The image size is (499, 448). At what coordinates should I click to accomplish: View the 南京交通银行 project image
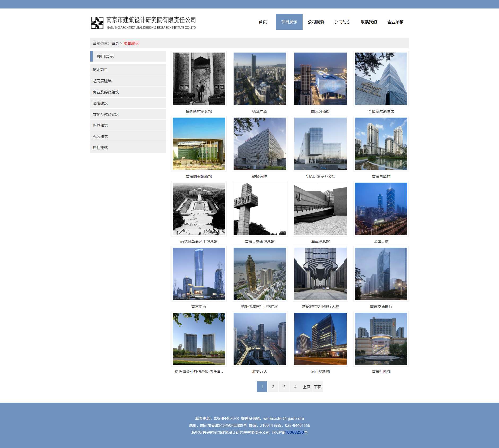click(381, 274)
